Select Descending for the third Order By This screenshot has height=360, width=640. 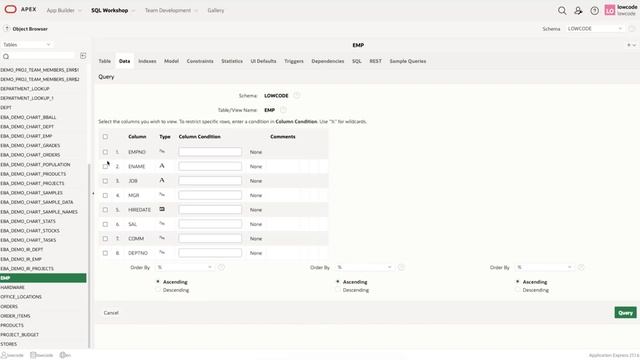[x=518, y=290]
